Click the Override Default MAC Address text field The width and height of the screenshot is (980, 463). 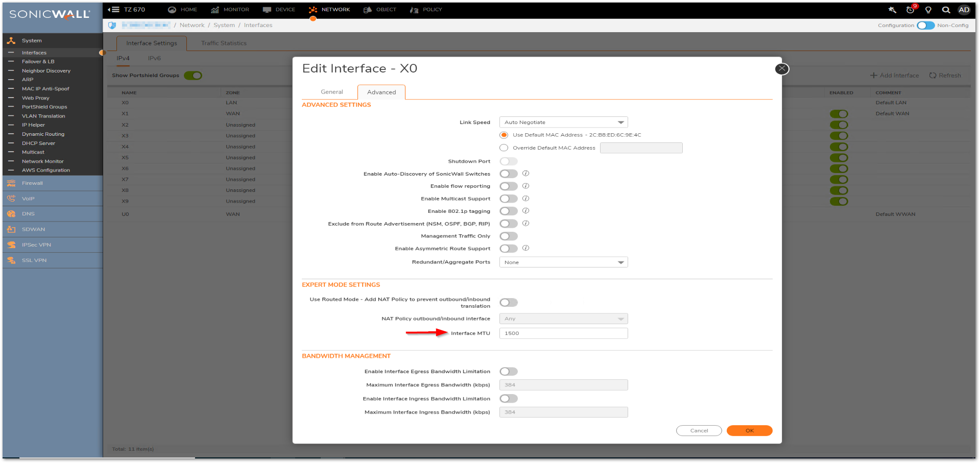tap(641, 148)
